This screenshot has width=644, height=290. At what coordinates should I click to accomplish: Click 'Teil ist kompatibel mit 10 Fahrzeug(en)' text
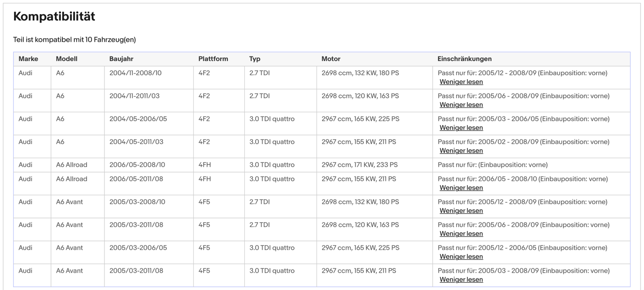[x=74, y=40]
